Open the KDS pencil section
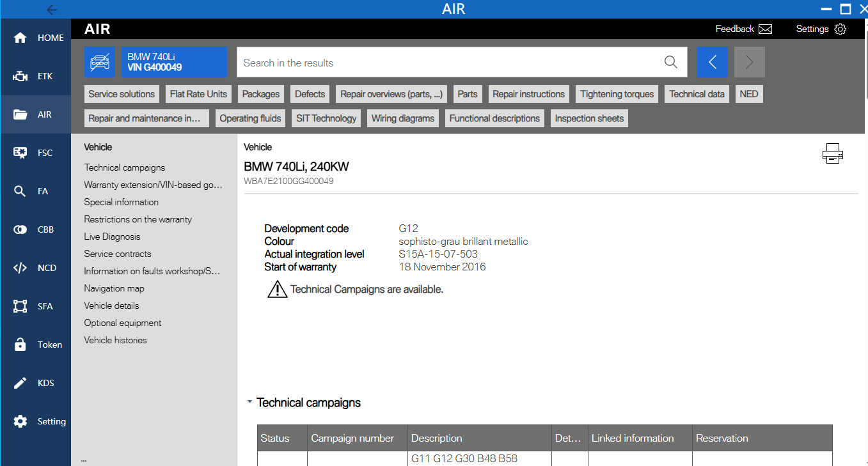Image resolution: width=868 pixels, height=466 pixels. [x=35, y=383]
